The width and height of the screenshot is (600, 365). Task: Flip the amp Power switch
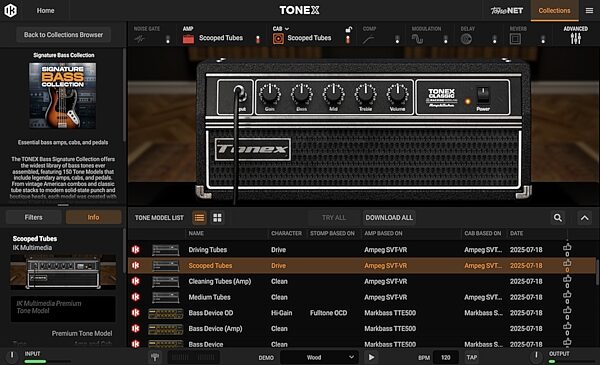click(x=483, y=95)
